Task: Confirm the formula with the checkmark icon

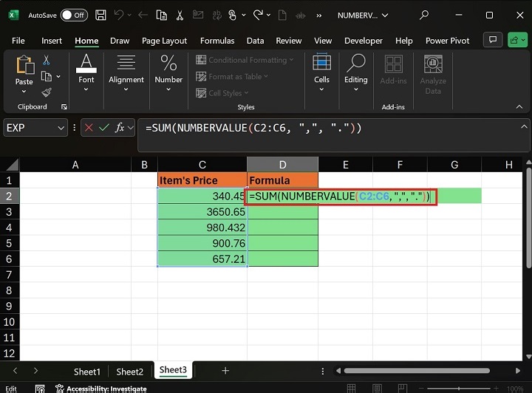Action: pyautogui.click(x=105, y=128)
